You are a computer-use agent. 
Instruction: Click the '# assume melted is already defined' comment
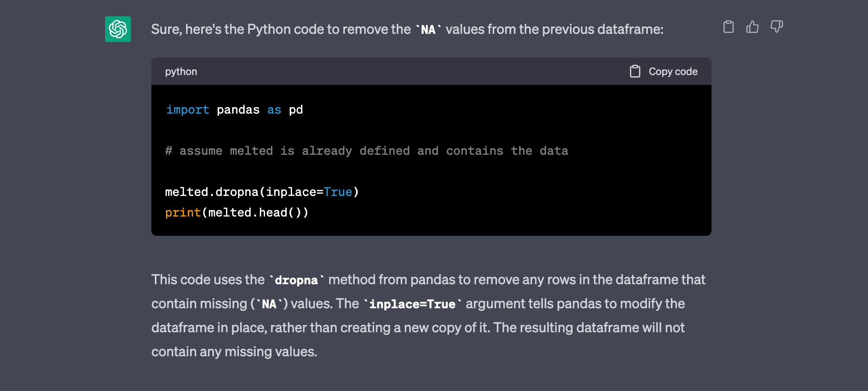click(x=367, y=151)
